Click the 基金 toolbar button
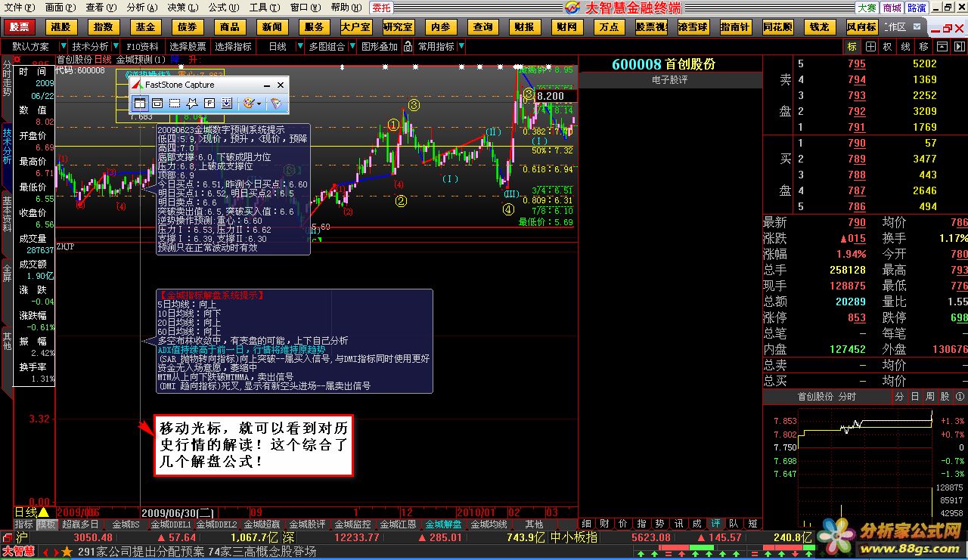 [x=144, y=26]
